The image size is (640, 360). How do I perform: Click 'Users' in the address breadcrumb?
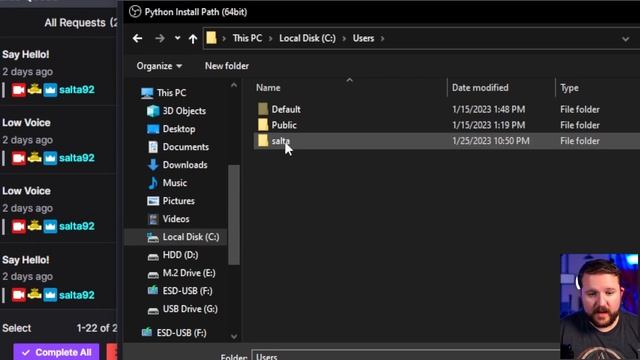pyautogui.click(x=363, y=38)
